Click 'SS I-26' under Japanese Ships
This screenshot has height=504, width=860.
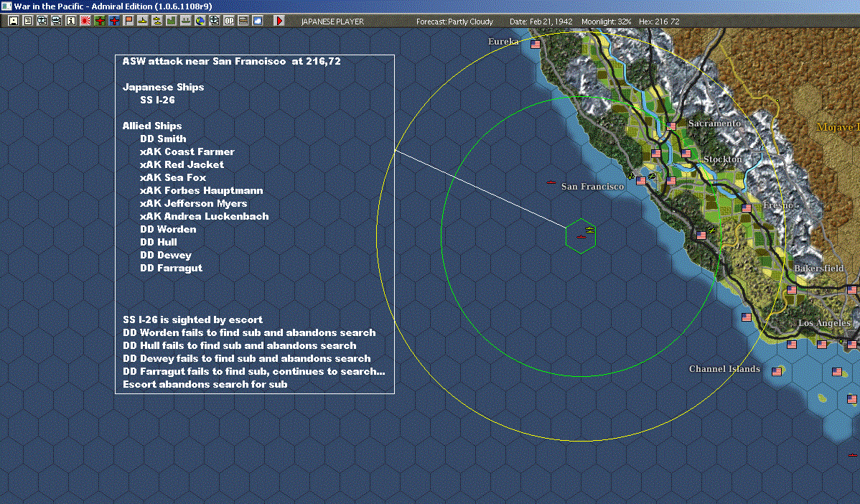click(157, 100)
